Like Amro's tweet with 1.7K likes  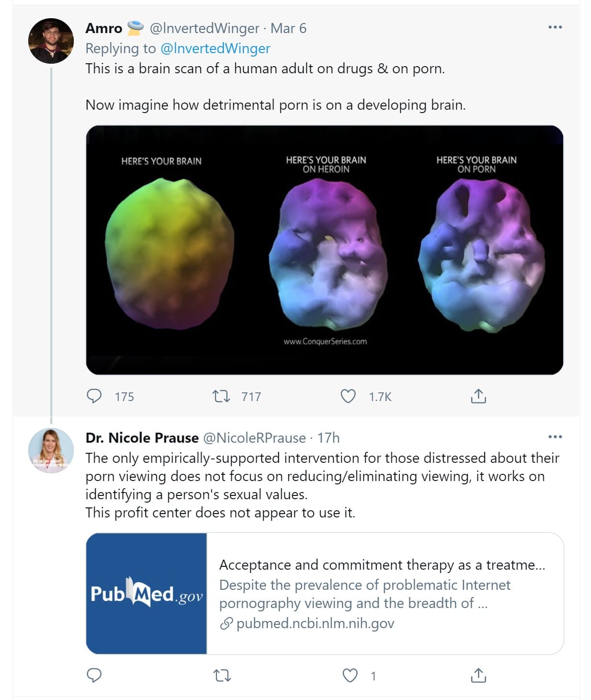348,396
